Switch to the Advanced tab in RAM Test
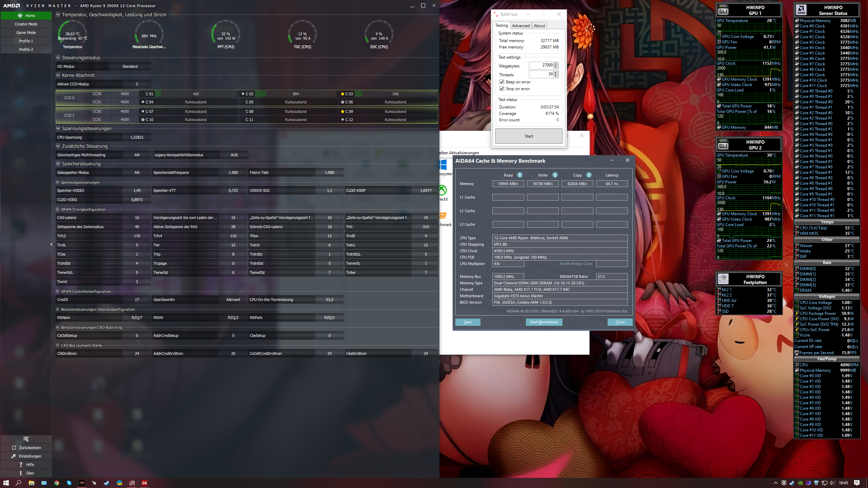868x488 pixels. pos(520,26)
